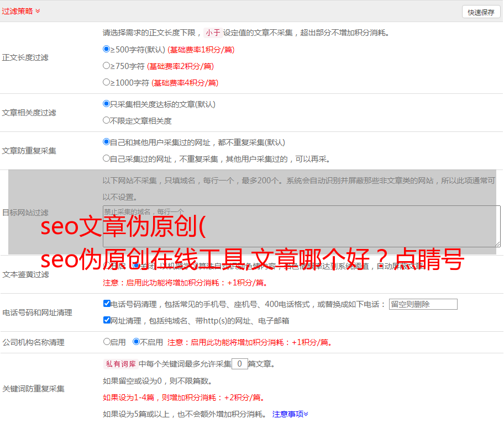504x424 pixels.
Task: Click the 禁止采集的域名 text area
Action: 301,226
